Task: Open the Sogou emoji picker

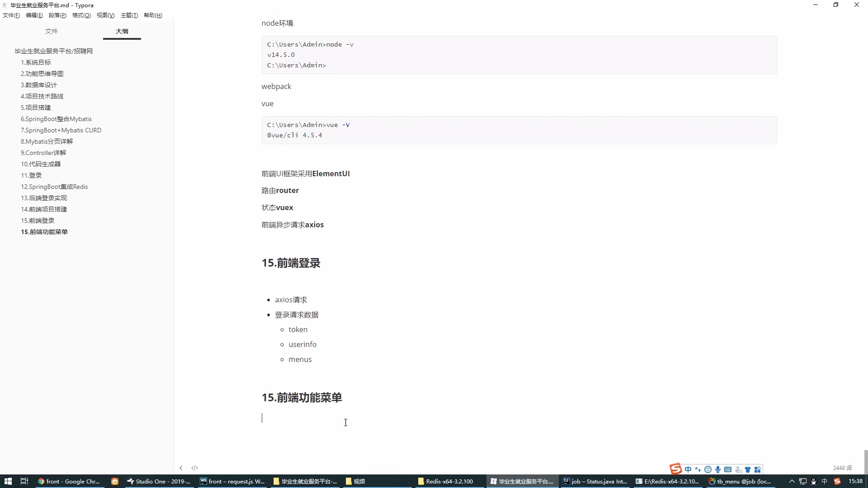Action: click(708, 470)
